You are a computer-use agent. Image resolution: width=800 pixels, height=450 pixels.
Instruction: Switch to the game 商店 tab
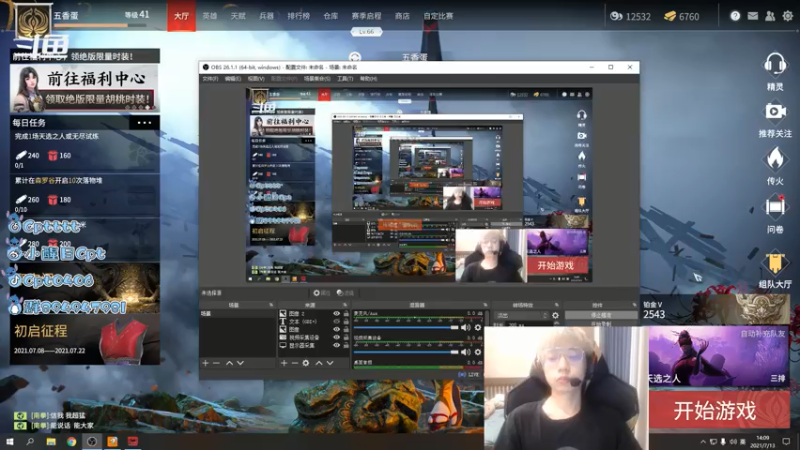click(x=402, y=16)
